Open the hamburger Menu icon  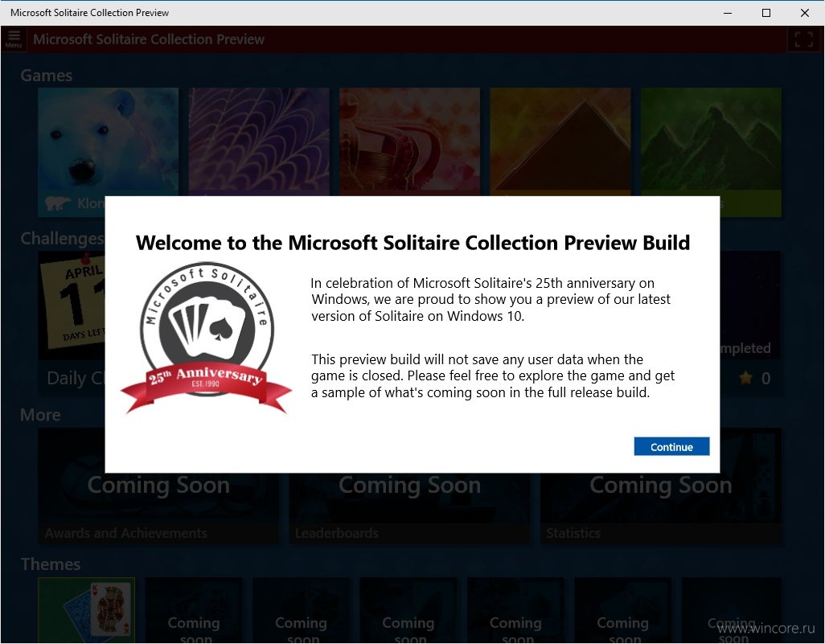coord(14,39)
